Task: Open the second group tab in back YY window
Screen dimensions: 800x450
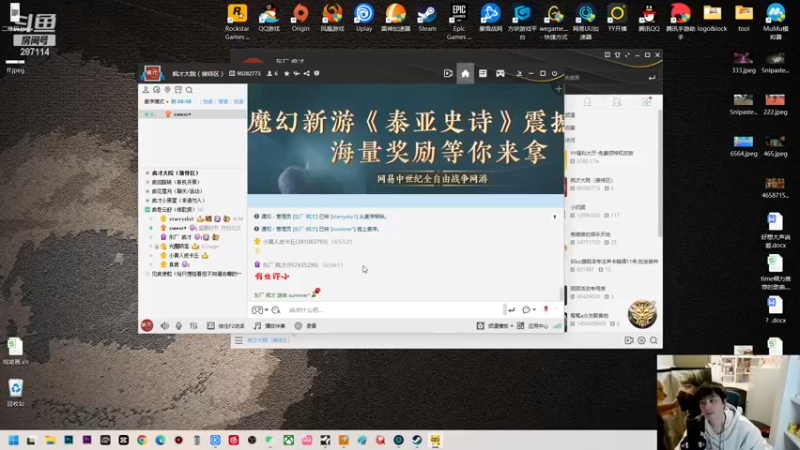Action: tap(617, 102)
